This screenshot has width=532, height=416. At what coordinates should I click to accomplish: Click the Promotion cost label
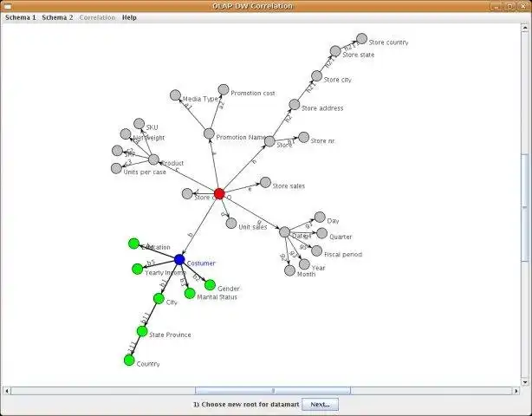[253, 93]
